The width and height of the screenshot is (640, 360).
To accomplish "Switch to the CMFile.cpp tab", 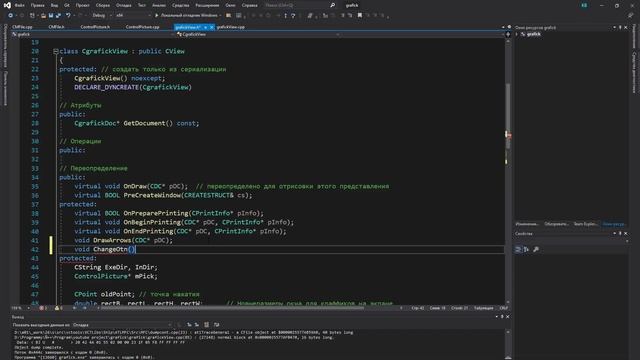I will 22,27.
